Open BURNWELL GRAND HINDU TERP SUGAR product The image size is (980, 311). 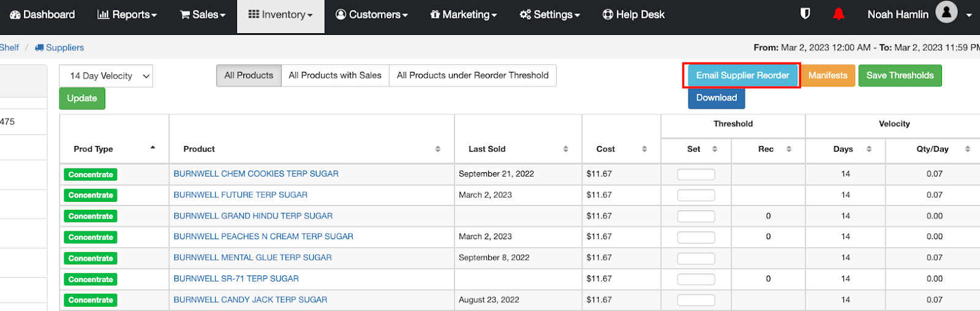click(253, 216)
